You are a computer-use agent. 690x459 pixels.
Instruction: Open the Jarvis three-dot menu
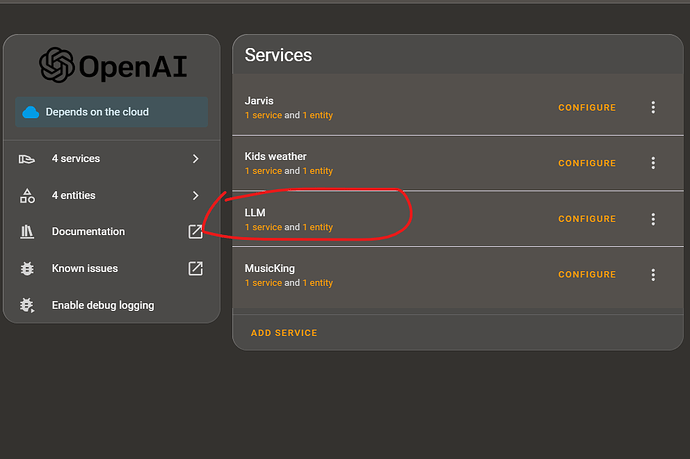[x=653, y=108]
